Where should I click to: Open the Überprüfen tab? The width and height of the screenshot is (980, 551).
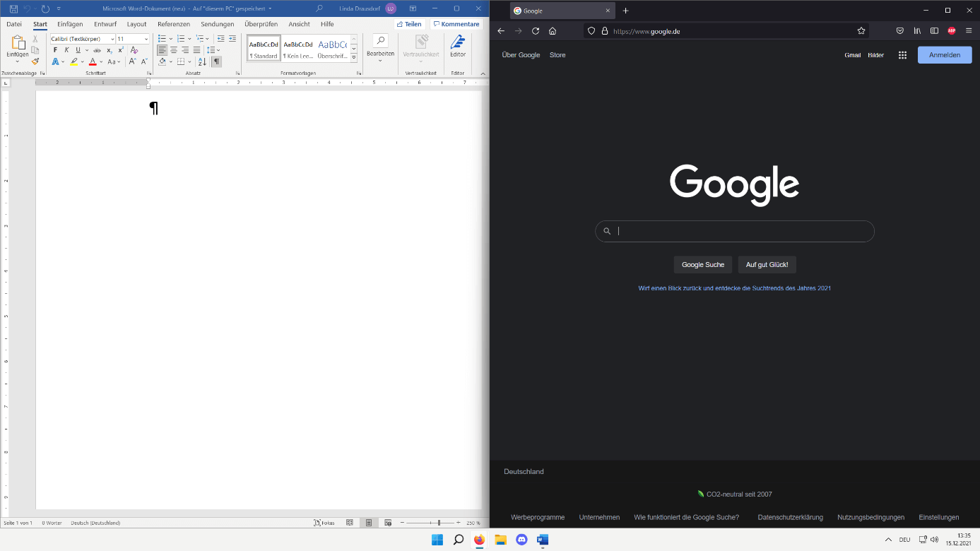(x=261, y=24)
